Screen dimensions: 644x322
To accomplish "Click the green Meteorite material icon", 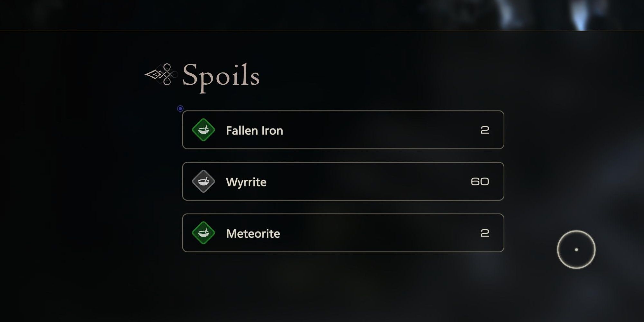I will point(203,233).
